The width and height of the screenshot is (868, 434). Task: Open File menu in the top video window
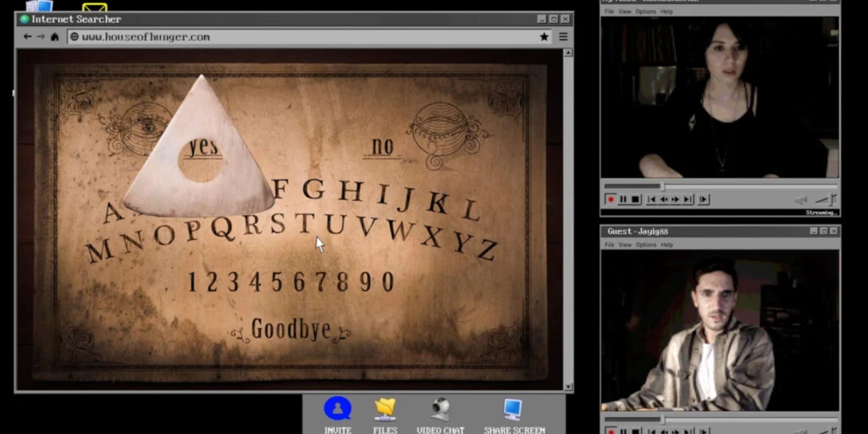pyautogui.click(x=609, y=12)
